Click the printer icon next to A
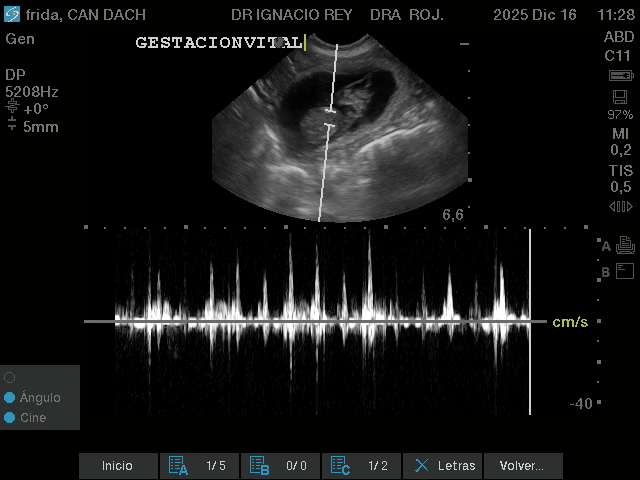The height and width of the screenshot is (480, 640). (625, 245)
